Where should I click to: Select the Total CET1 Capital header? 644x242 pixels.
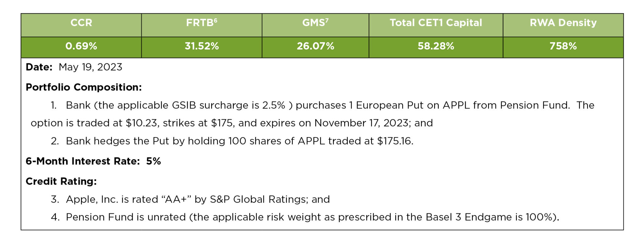click(x=436, y=23)
